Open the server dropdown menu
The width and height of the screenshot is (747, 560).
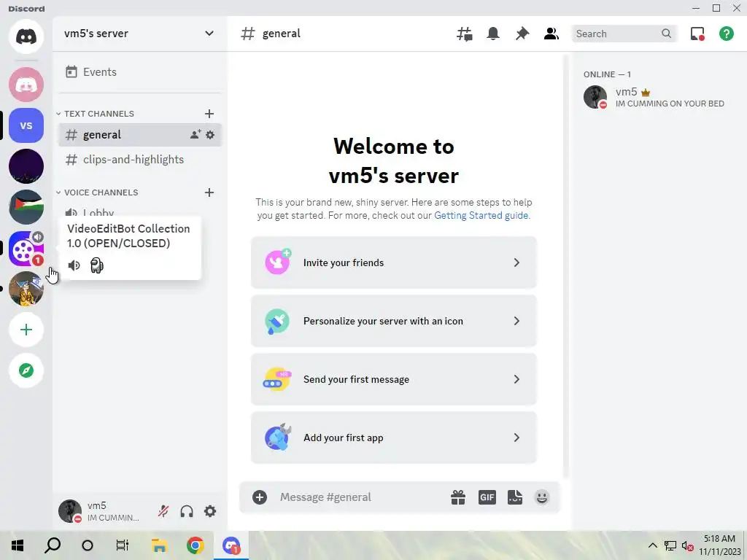click(209, 34)
